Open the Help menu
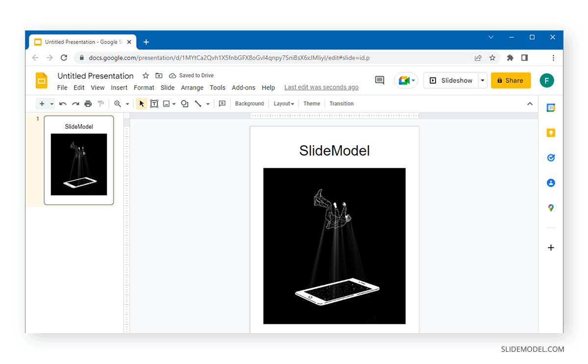Screen dimensions: 588x364 pos(269,88)
